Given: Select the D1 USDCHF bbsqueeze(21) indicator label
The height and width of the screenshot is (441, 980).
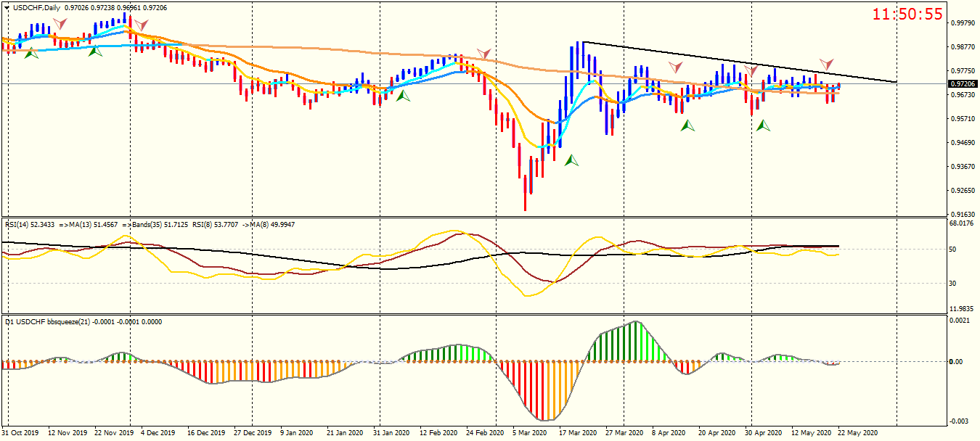Looking at the screenshot, I should coord(52,321).
